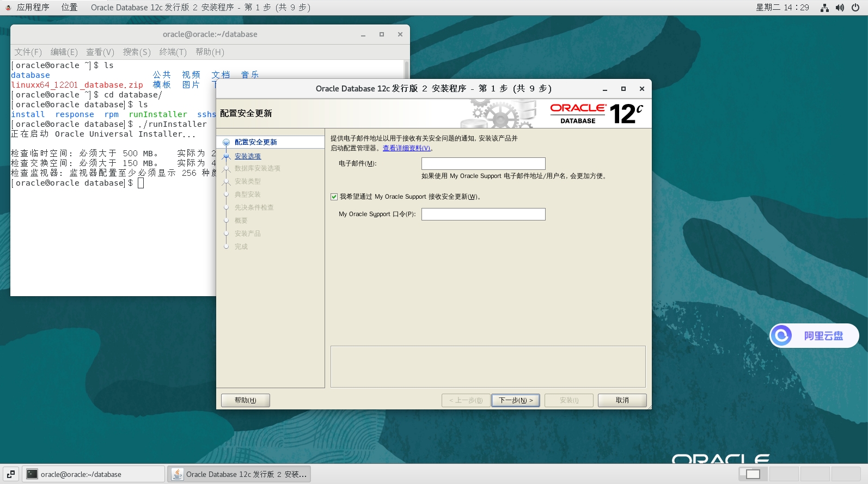This screenshot has width=868, height=484.
Task: Select 配置安全更新 step in installer sidebar
Action: [255, 142]
